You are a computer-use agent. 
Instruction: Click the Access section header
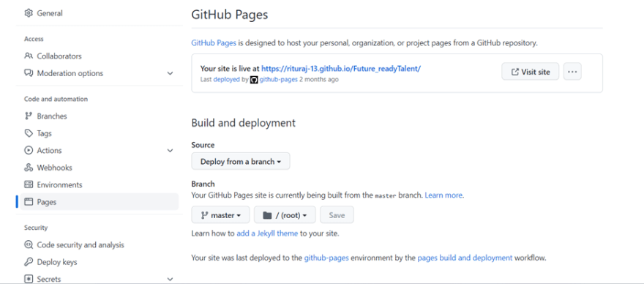click(34, 39)
